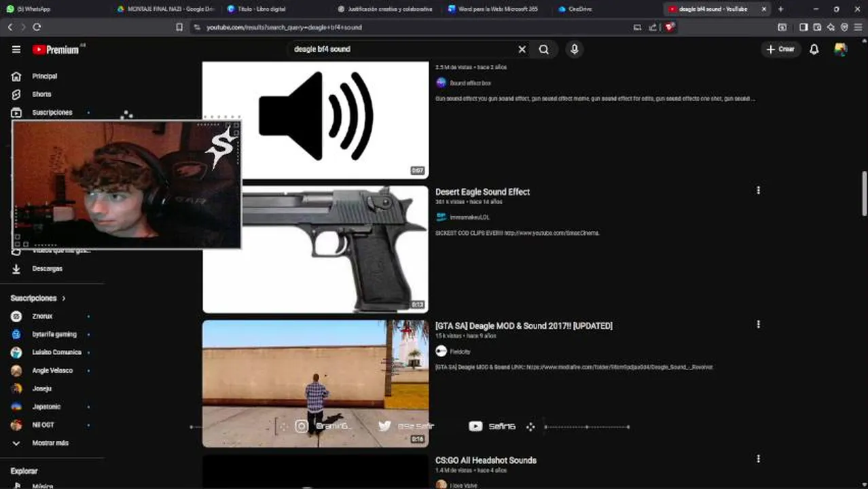The image size is (868, 489).
Task: Click the magnifier search button
Action: (x=544, y=49)
